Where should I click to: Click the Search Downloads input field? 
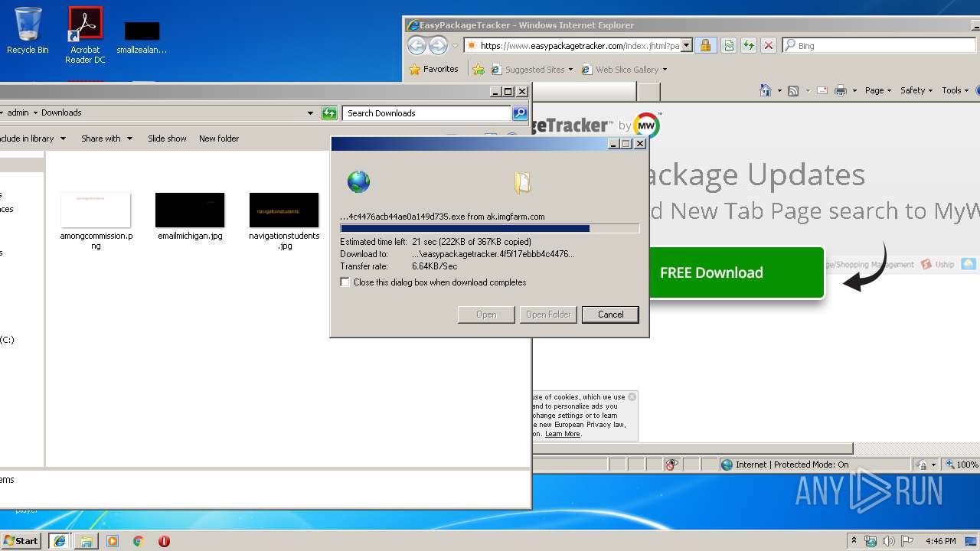pyautogui.click(x=426, y=113)
